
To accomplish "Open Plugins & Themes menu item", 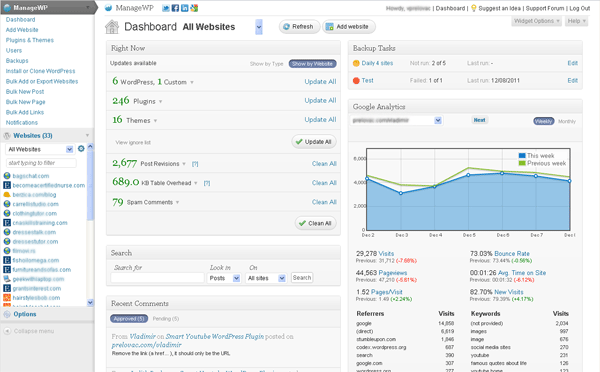I will click(30, 40).
